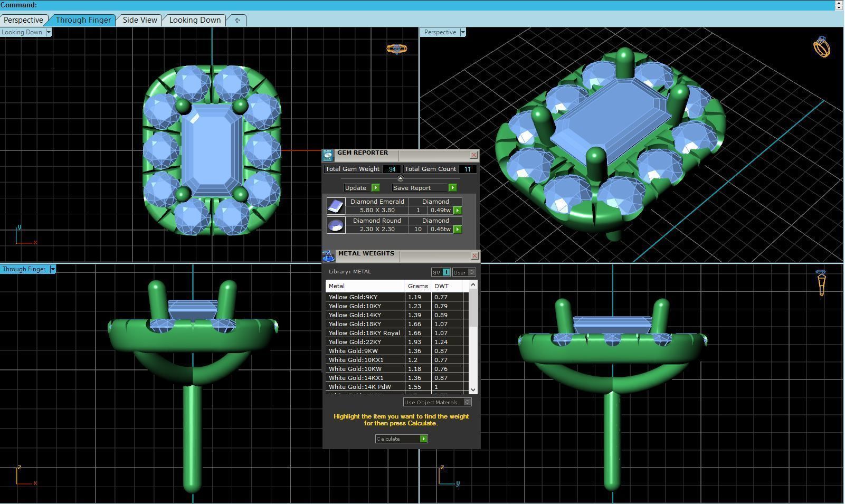This screenshot has height=504, width=845.
Task: Click the metal list scrollbar thumb
Action: [x=473, y=308]
